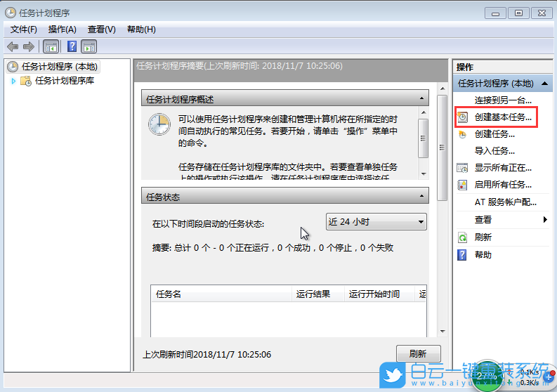Open the 查看(V) menu
This screenshot has height=392, width=557.
102,30
